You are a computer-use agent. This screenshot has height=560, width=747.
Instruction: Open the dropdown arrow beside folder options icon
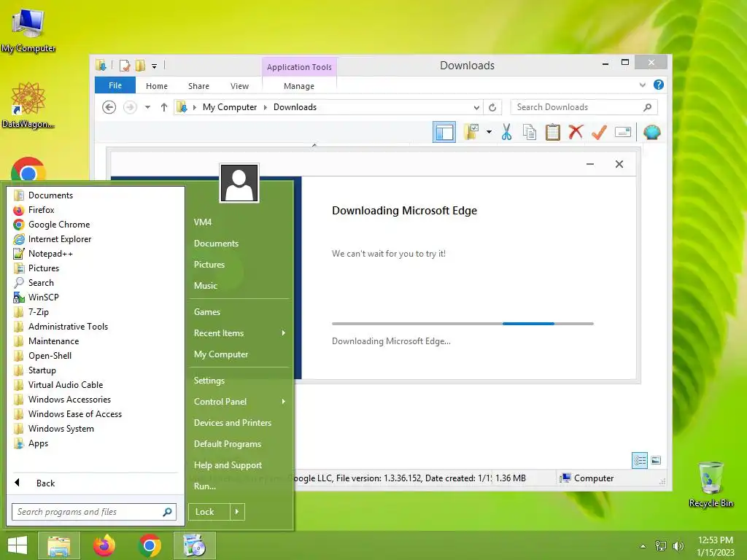[x=489, y=132]
